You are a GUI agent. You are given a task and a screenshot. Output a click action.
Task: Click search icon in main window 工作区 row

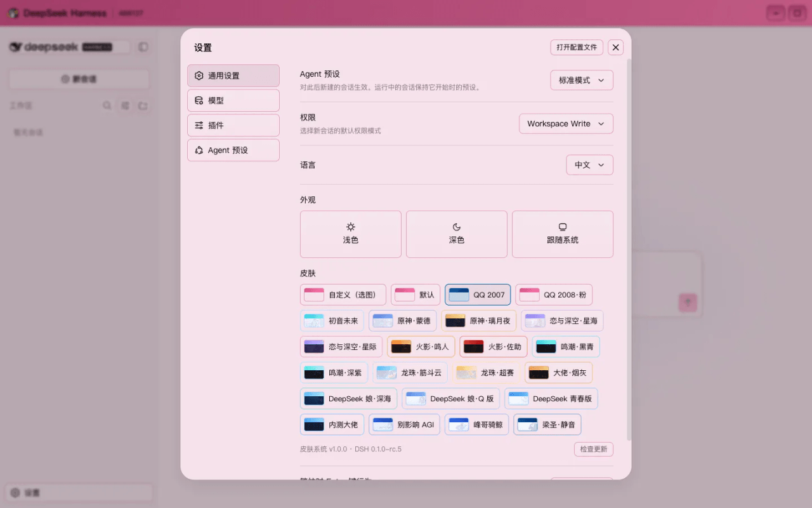click(107, 106)
